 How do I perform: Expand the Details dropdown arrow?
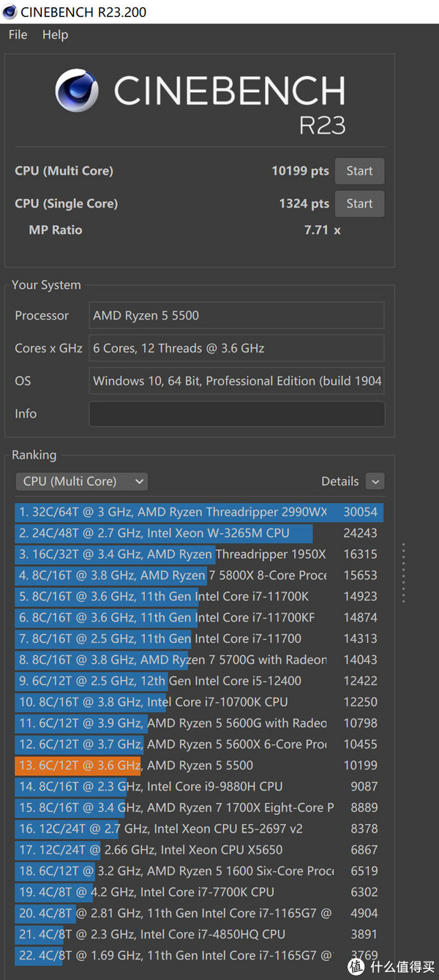pyautogui.click(x=375, y=481)
